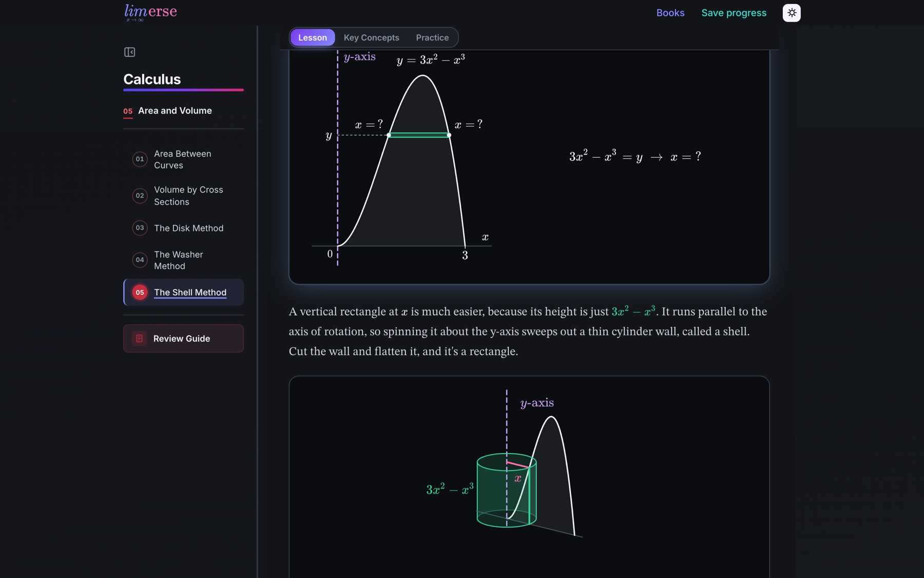Open the Area and Volume chapter heading
Image resolution: width=924 pixels, height=578 pixels.
[x=175, y=110]
